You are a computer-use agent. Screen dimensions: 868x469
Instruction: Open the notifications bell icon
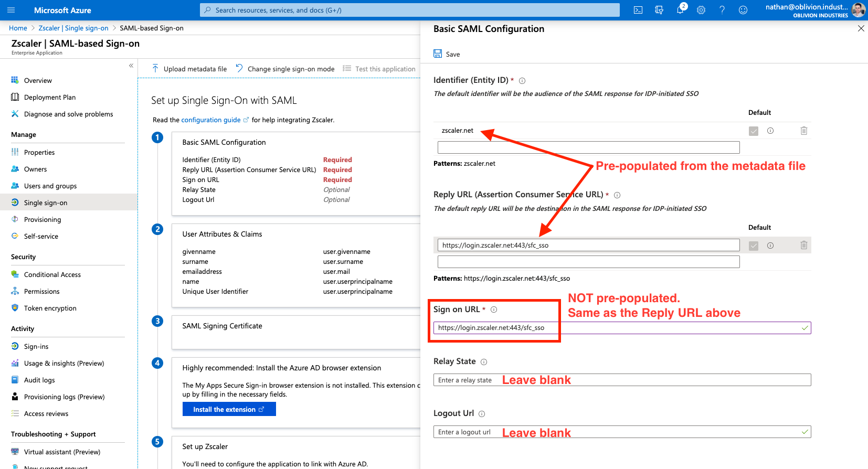pyautogui.click(x=680, y=10)
